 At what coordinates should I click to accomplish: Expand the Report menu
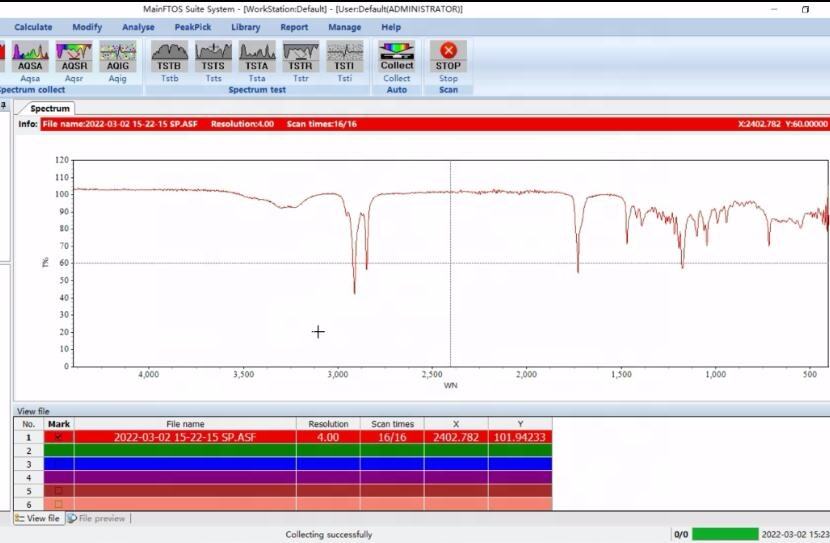[294, 27]
